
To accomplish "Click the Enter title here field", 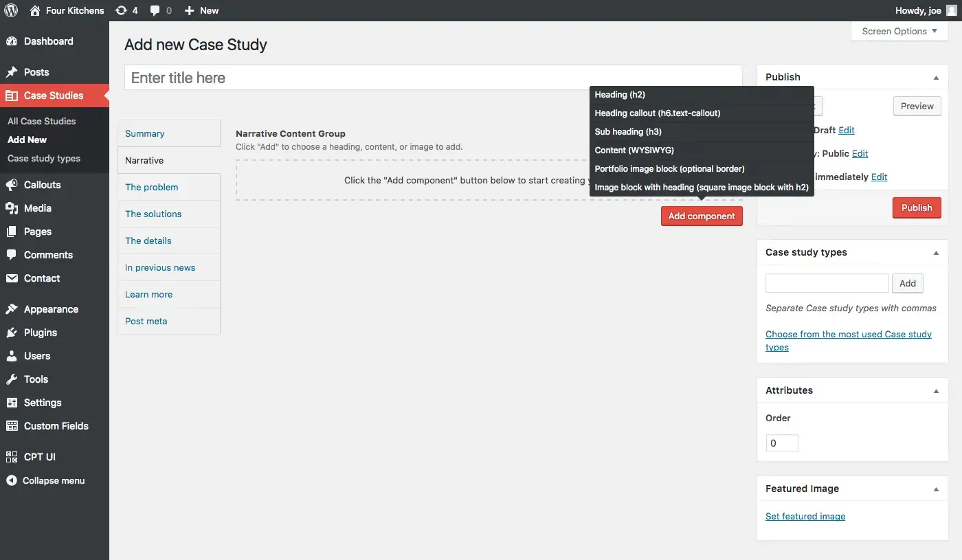I will [x=433, y=78].
